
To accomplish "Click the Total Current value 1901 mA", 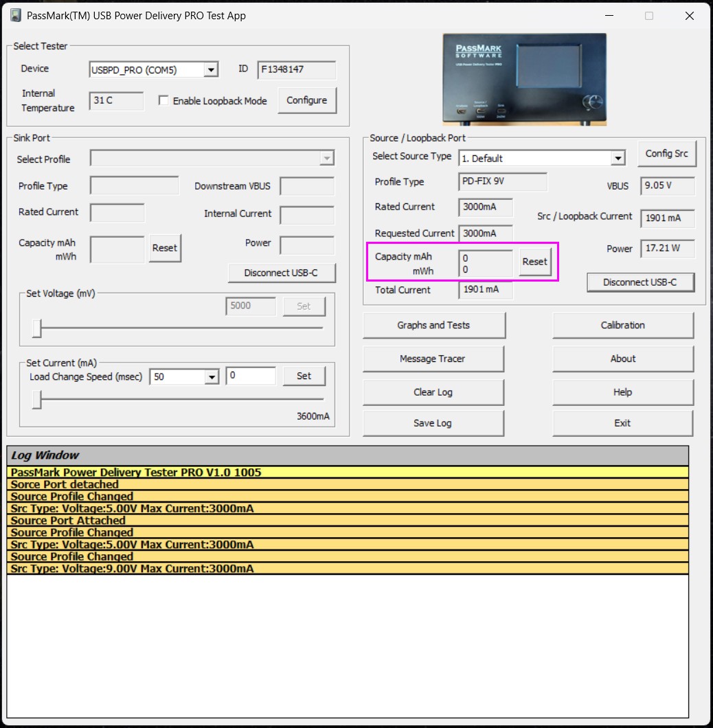I will click(x=486, y=290).
